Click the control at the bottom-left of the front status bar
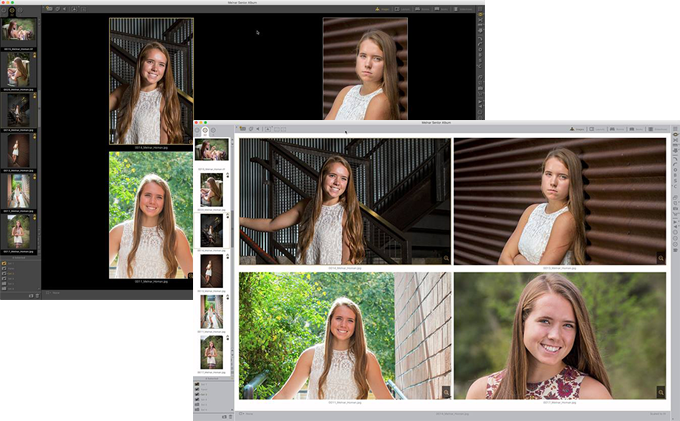This screenshot has width=680, height=421. (x=240, y=411)
